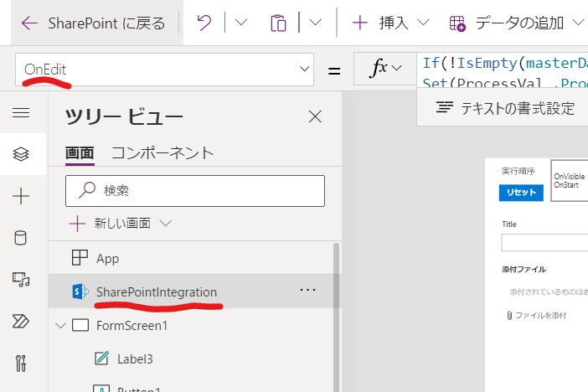Click the tree view scrollbar
The image size is (588, 392).
(336, 317)
